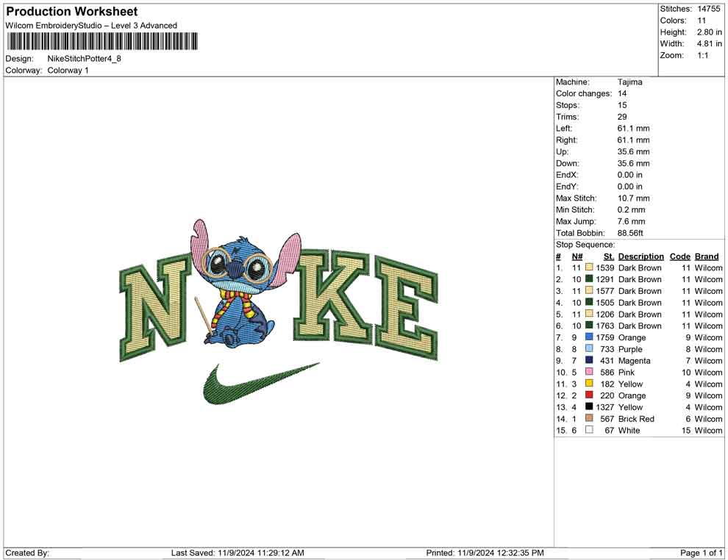
Task: Click the Description column header
Action: pos(641,256)
